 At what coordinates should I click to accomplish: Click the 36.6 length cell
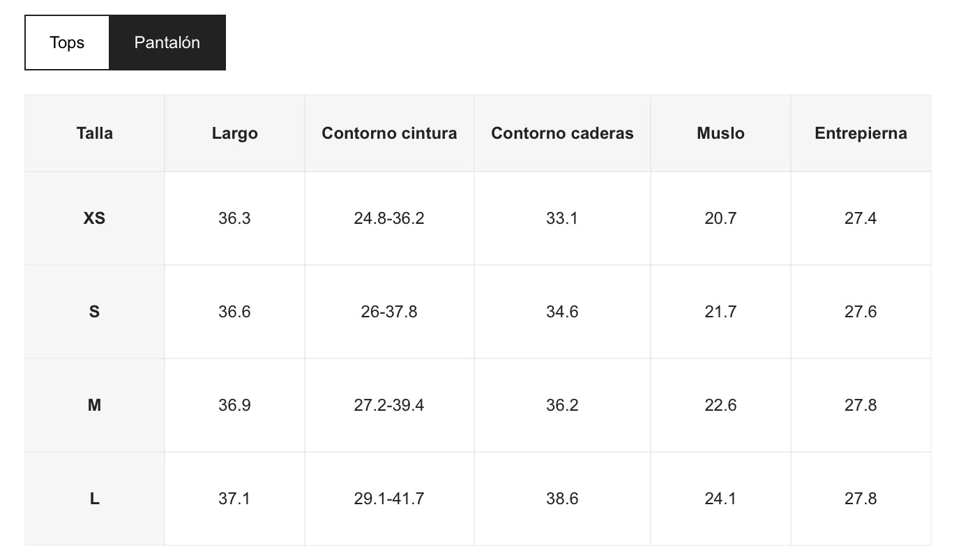pos(234,312)
